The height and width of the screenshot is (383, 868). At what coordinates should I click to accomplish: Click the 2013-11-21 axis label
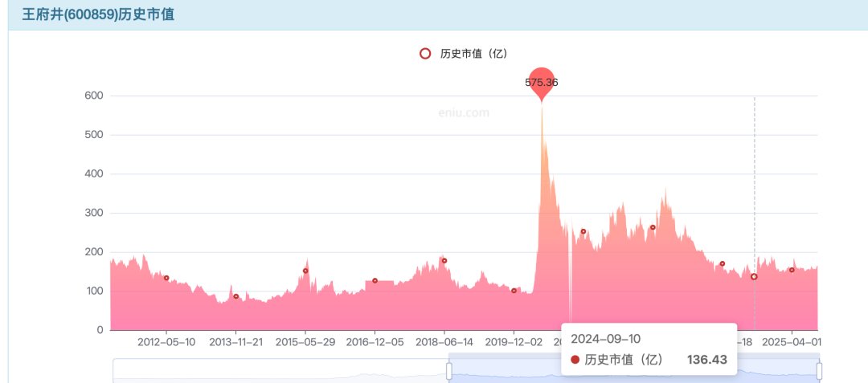pos(235,342)
